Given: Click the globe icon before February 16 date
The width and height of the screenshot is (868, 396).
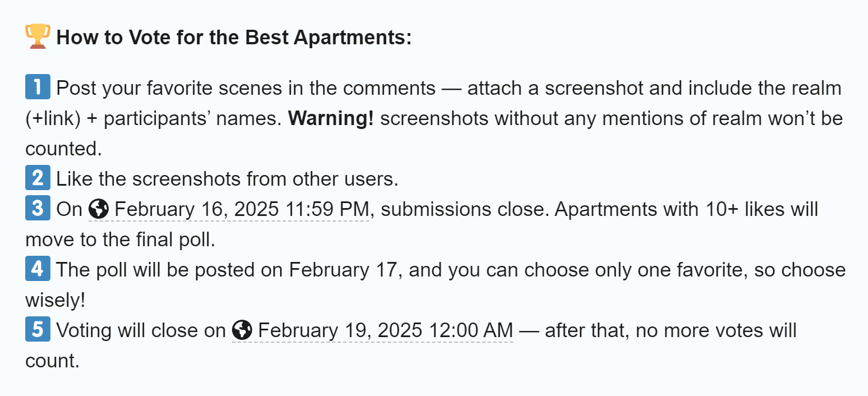Looking at the screenshot, I should pos(99,210).
